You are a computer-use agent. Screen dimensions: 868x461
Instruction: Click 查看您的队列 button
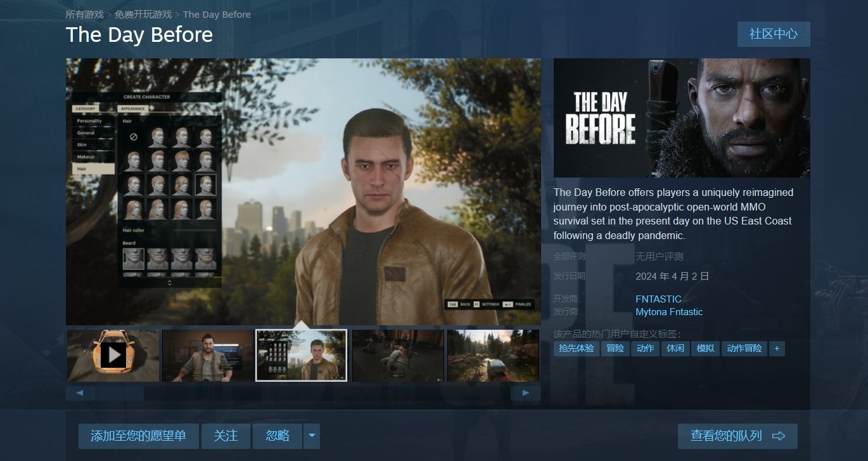[737, 436]
